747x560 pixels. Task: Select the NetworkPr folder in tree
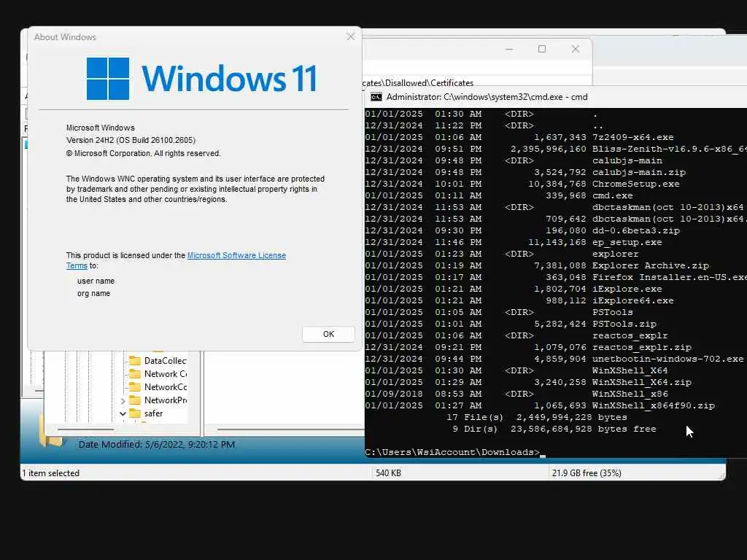[x=165, y=400]
